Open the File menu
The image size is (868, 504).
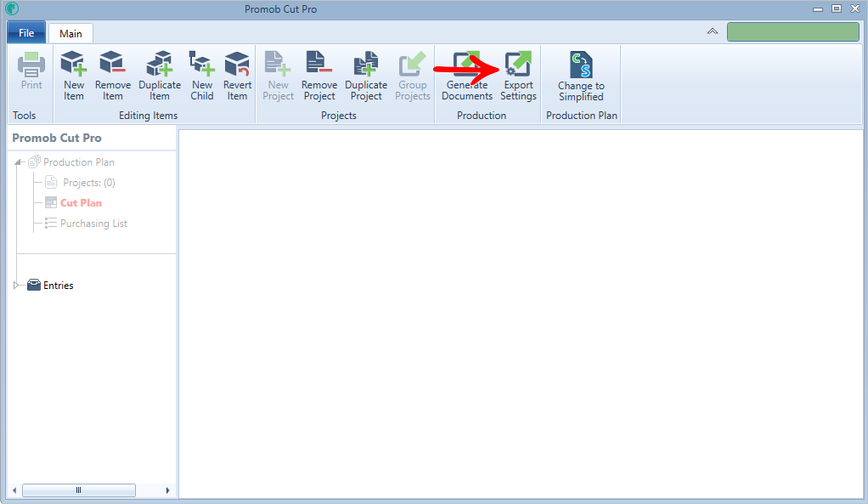[26, 32]
